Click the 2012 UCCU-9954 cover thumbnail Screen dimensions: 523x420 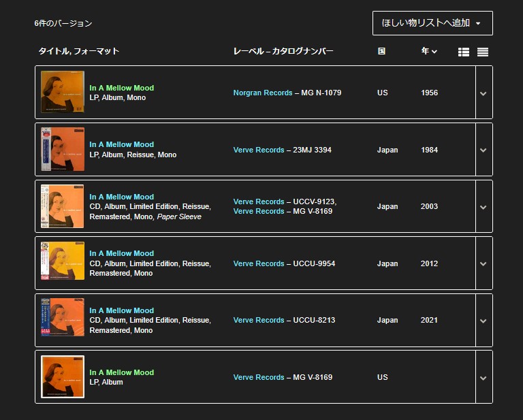(63, 261)
